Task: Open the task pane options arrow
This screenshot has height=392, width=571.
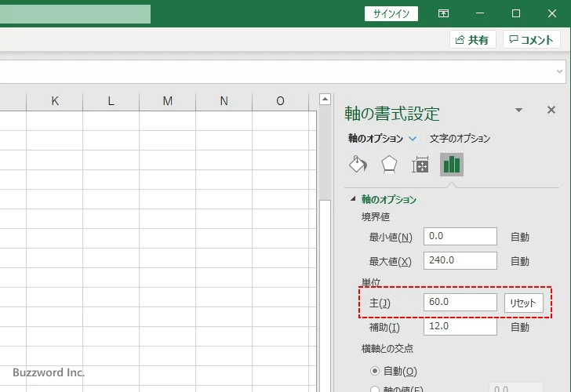Action: click(518, 111)
